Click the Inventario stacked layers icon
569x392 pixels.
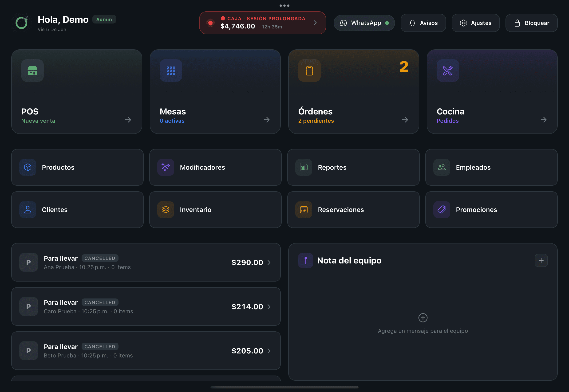point(166,209)
